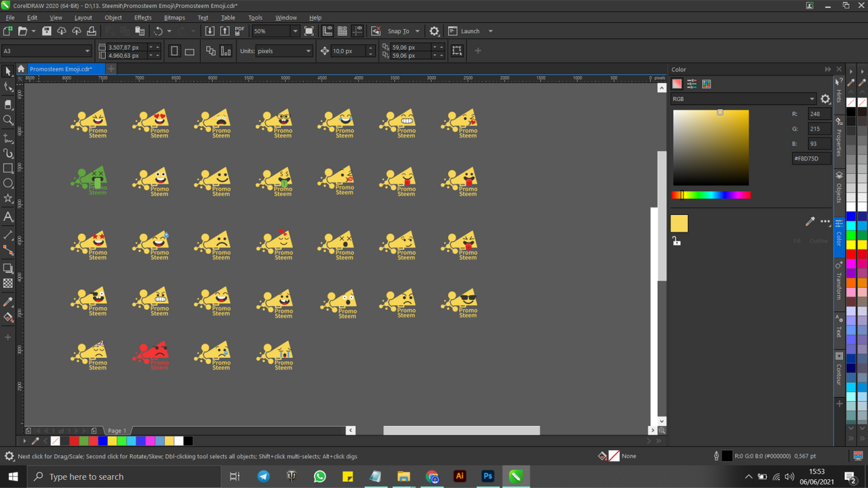868x488 pixels.
Task: Select the Interactive Fill bucket tool
Action: coord(8,317)
